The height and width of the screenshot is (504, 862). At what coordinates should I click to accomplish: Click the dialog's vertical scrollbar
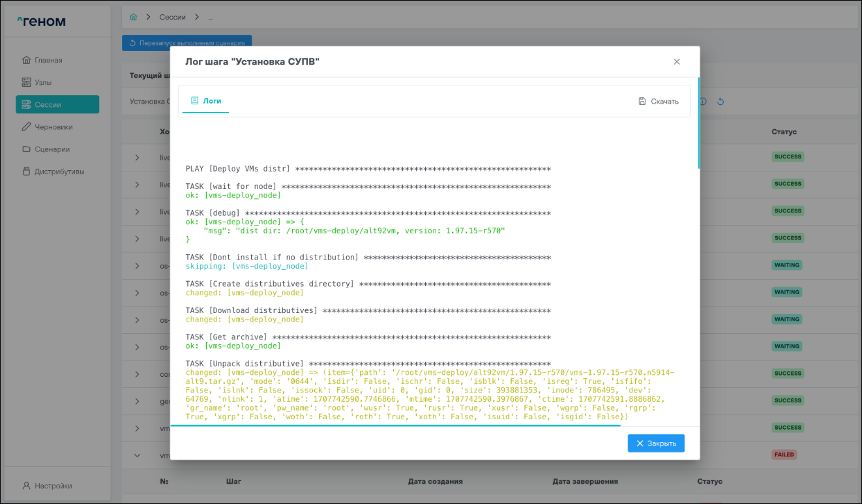point(698,124)
